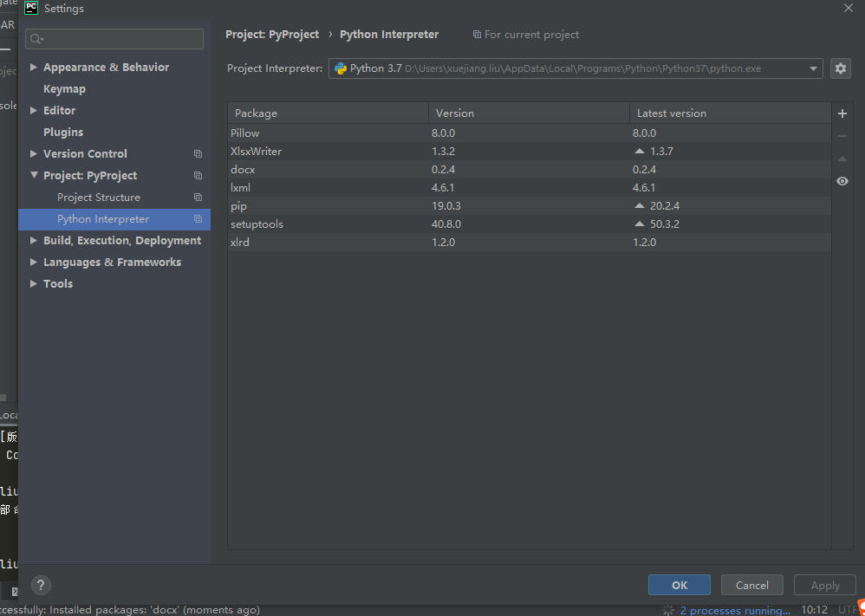The width and height of the screenshot is (865, 616).
Task: Collapse the Project: PyProject section
Action: [34, 175]
